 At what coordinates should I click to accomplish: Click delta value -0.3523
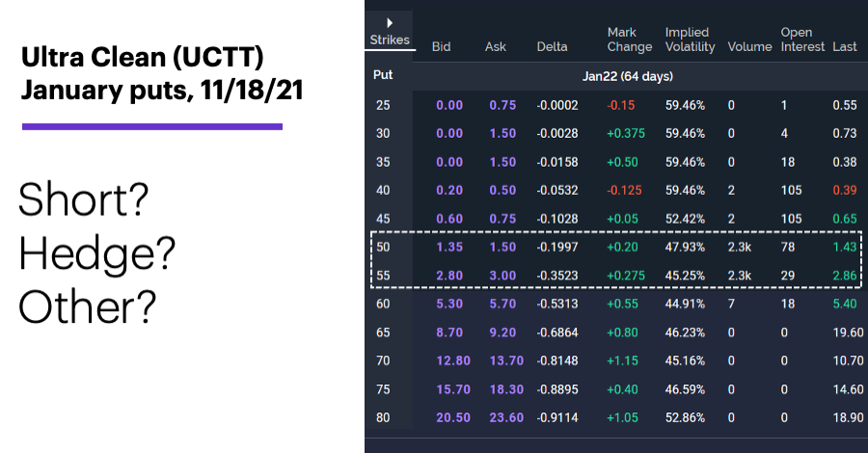click(x=557, y=276)
